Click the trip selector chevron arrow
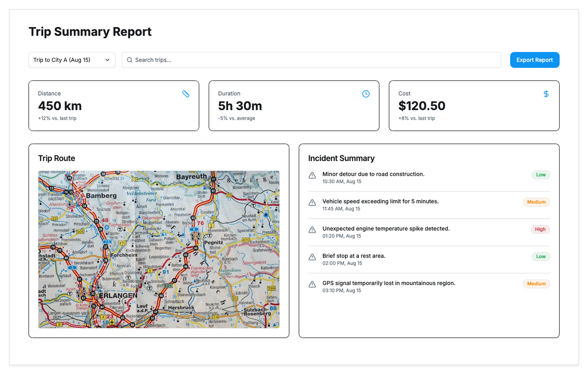Screen dimensions: 588x382 [x=107, y=60]
